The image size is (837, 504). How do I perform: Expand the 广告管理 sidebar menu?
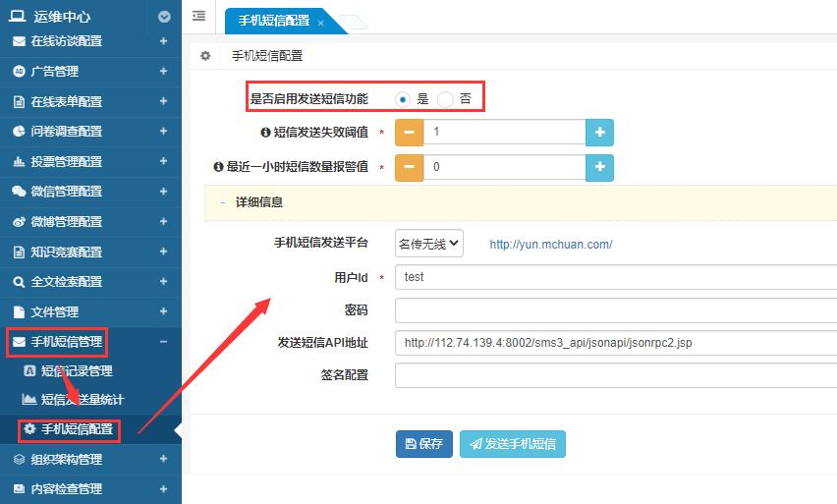tap(163, 72)
